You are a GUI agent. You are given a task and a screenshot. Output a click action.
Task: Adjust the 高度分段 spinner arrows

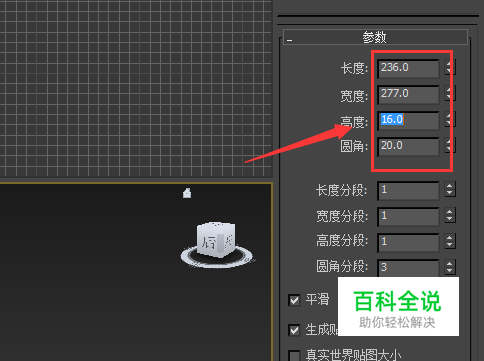450,241
